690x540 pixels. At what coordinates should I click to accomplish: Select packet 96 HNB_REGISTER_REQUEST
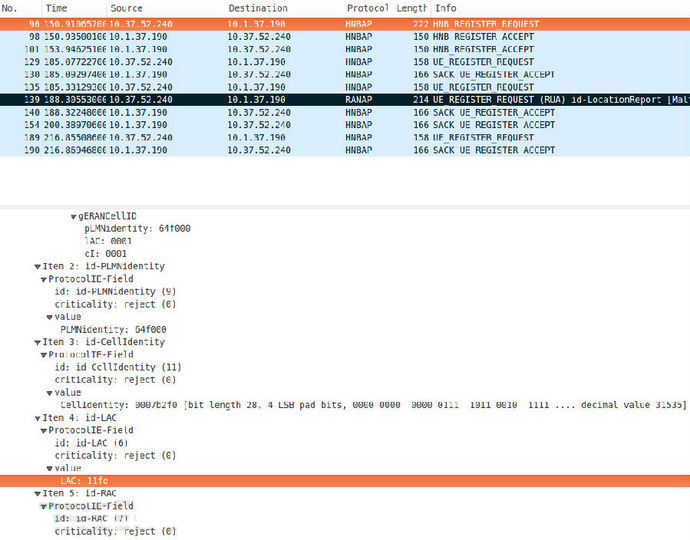(345, 24)
